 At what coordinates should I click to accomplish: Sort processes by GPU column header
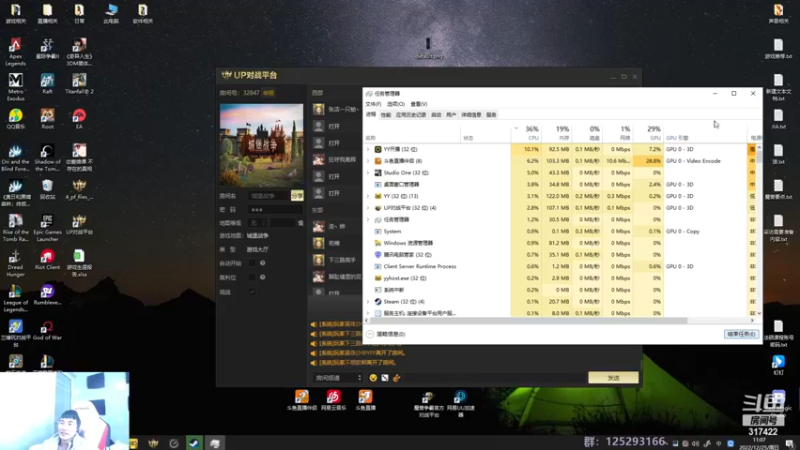click(x=648, y=133)
